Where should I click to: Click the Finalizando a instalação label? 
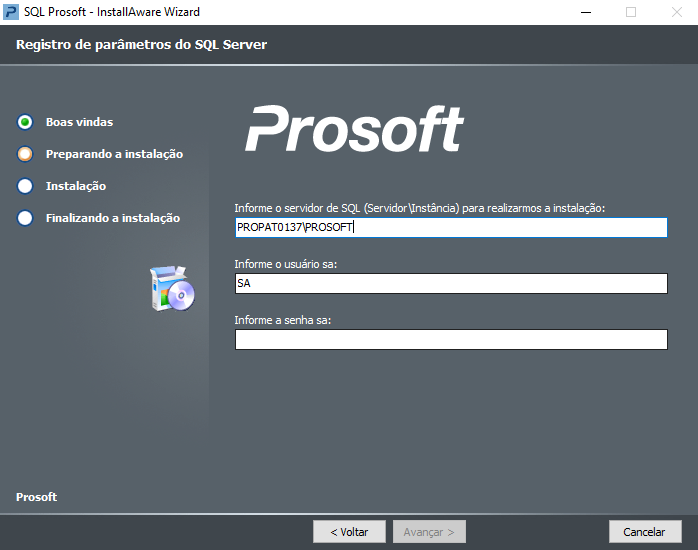coord(113,218)
